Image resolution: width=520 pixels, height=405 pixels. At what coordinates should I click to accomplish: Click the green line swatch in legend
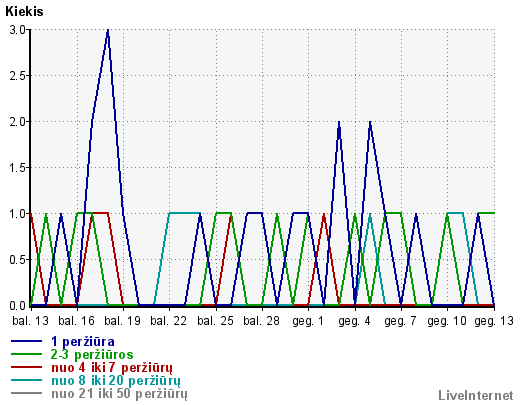click(x=27, y=354)
